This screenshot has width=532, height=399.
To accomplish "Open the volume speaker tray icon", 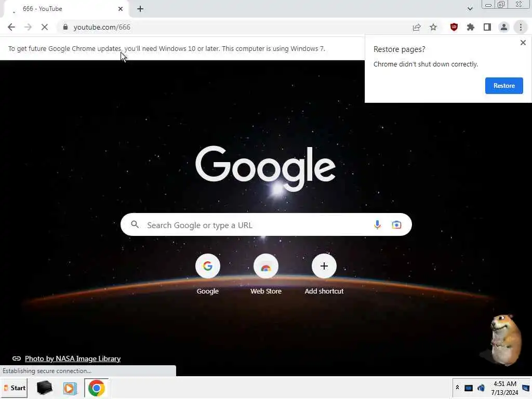I will pos(481,388).
